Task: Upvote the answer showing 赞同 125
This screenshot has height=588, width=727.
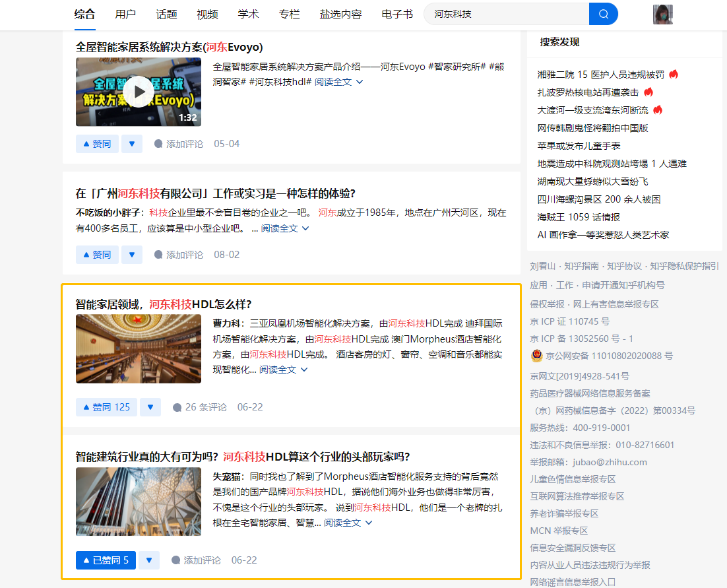Action: click(106, 407)
